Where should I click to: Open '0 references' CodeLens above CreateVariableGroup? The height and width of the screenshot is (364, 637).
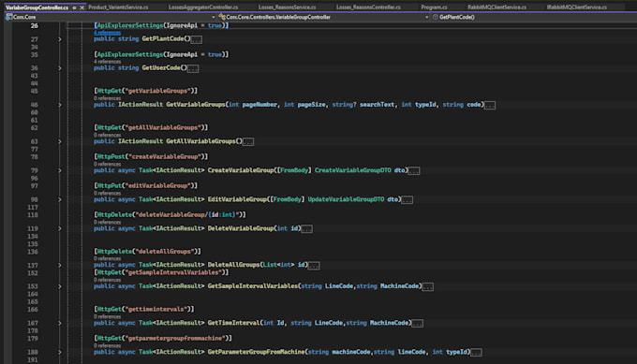click(x=107, y=164)
